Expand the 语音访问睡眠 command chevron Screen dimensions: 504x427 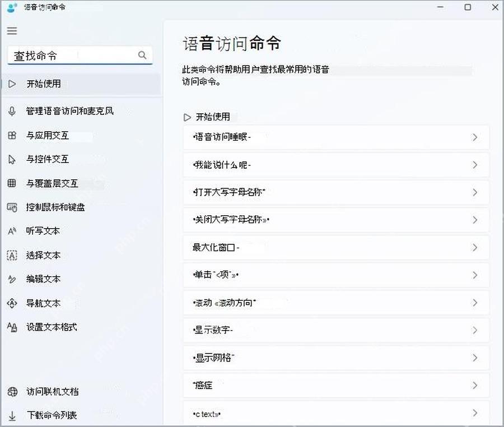pos(475,137)
